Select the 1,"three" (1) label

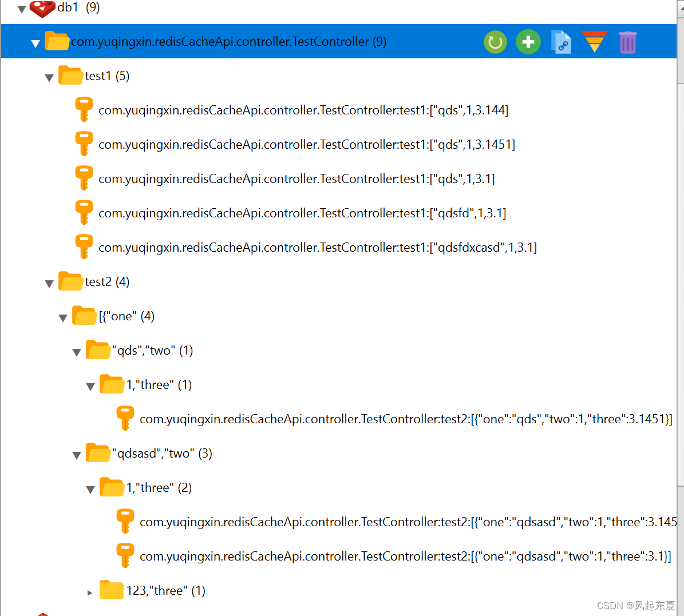tap(159, 385)
